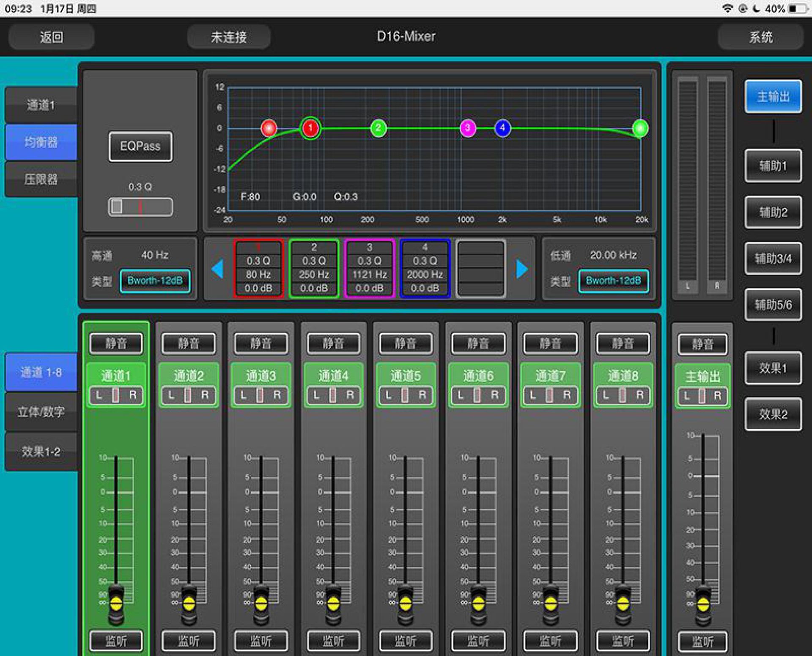Click the left blue arrow of EQ bands
This screenshot has width=812, height=656.
point(217,269)
